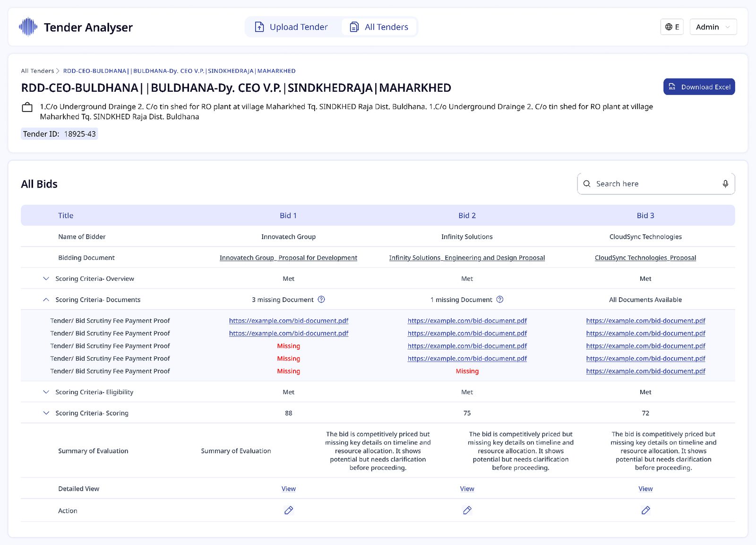Viewport: 756px width, 545px height.
Task: Open the Upload Tender tab
Action: click(x=291, y=27)
